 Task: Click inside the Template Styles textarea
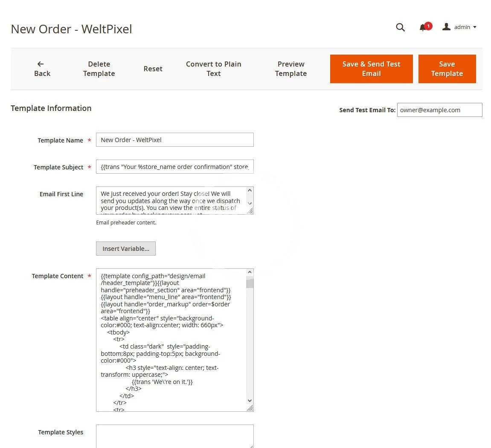pyautogui.click(x=174, y=436)
